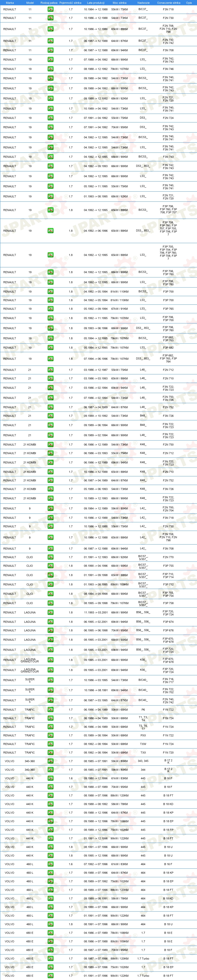Click fuel icon in Renault 21 B48_ F3N 726 row
The width and height of the screenshot is (197, 980).
tap(50, 416)
